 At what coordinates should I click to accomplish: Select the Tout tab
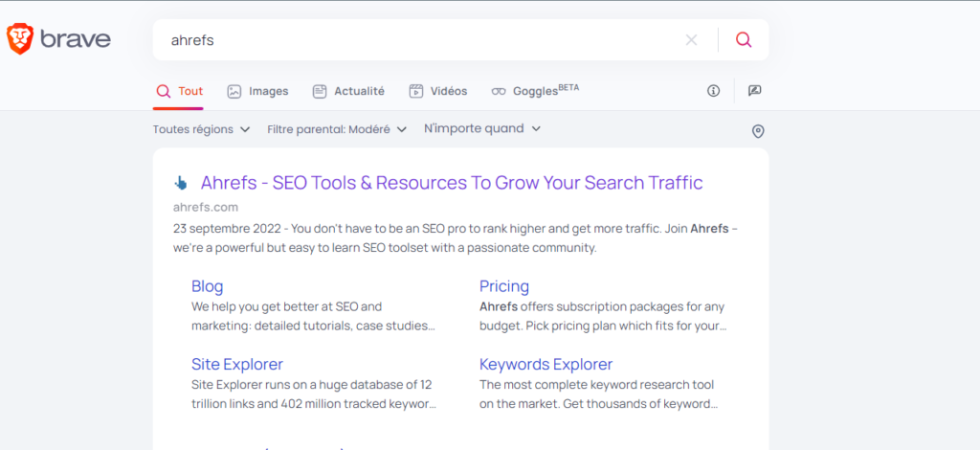pyautogui.click(x=180, y=91)
